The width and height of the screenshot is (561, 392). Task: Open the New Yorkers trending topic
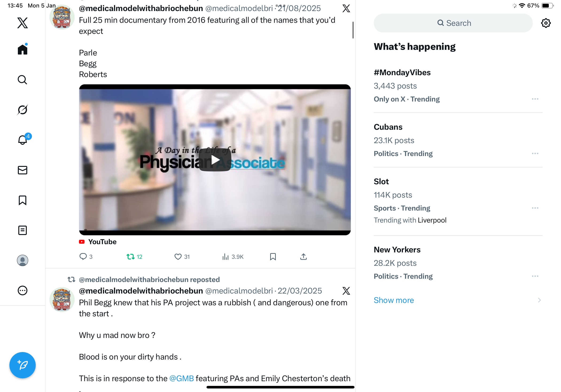[397, 250]
